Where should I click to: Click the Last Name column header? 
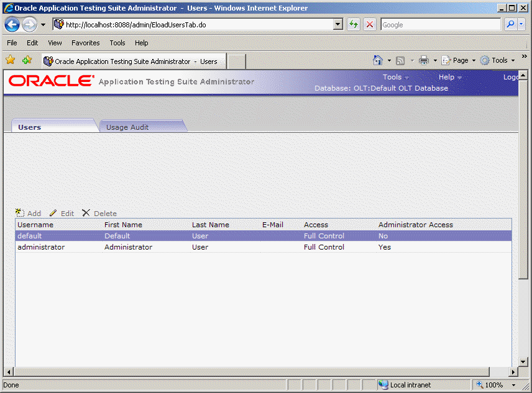(210, 225)
